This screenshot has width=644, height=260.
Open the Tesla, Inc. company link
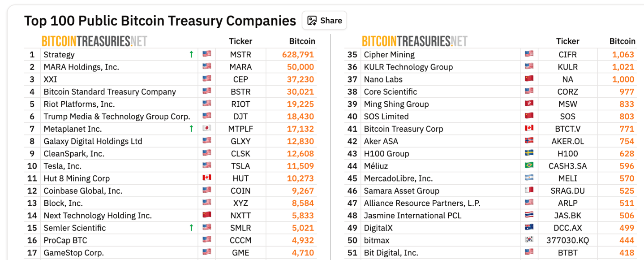coord(62,166)
